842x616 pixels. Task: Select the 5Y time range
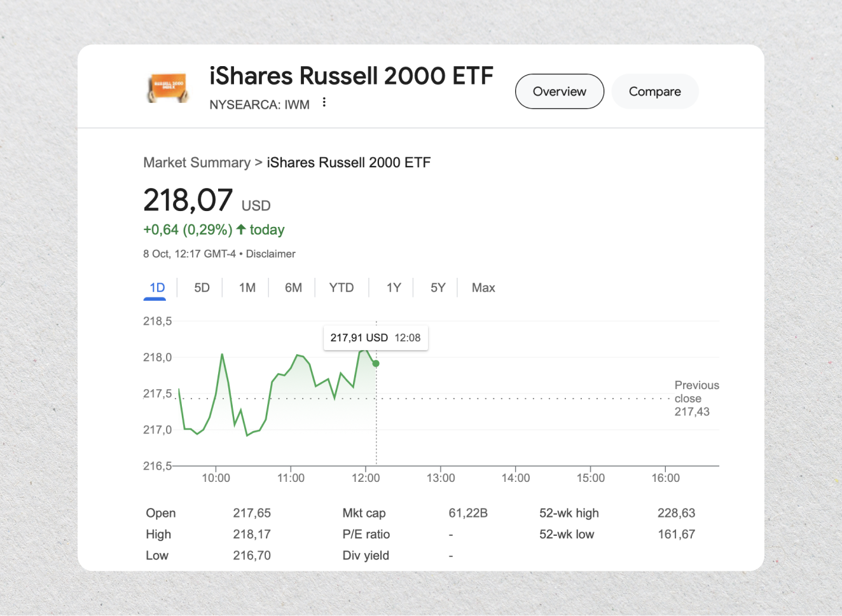coord(437,287)
